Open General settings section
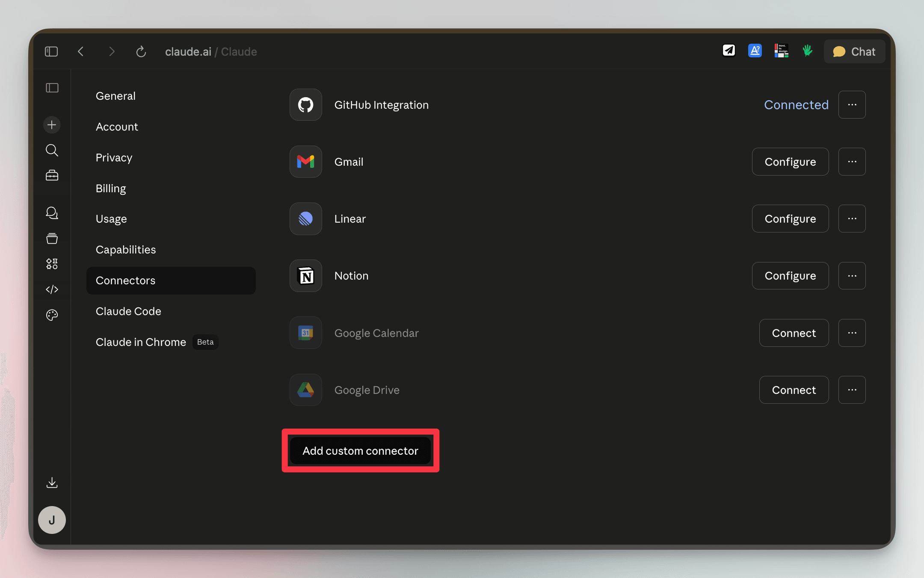Viewport: 924px width, 578px height. [x=171, y=96]
